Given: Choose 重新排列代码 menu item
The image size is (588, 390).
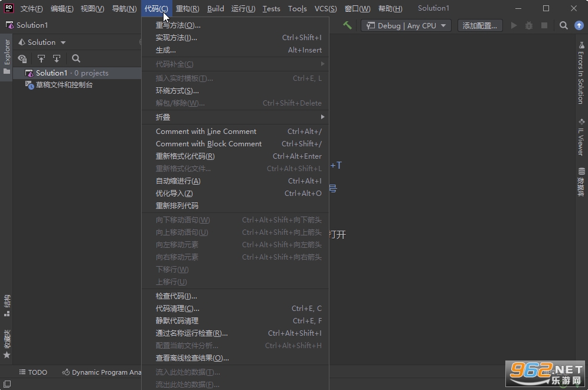Looking at the screenshot, I should click(235, 206).
